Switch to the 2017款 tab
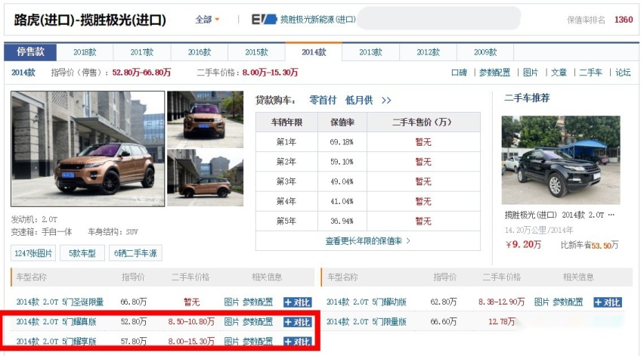644x356 pixels. [x=141, y=52]
